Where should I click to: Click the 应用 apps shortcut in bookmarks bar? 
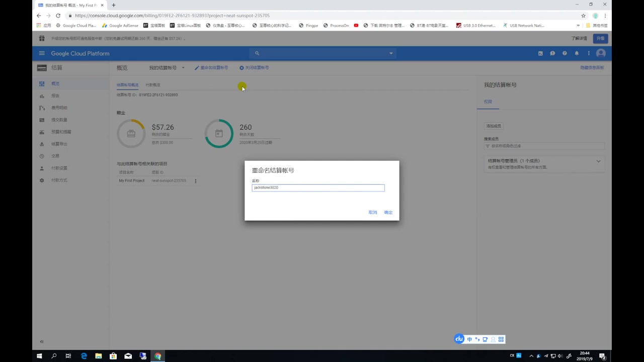tap(44, 25)
